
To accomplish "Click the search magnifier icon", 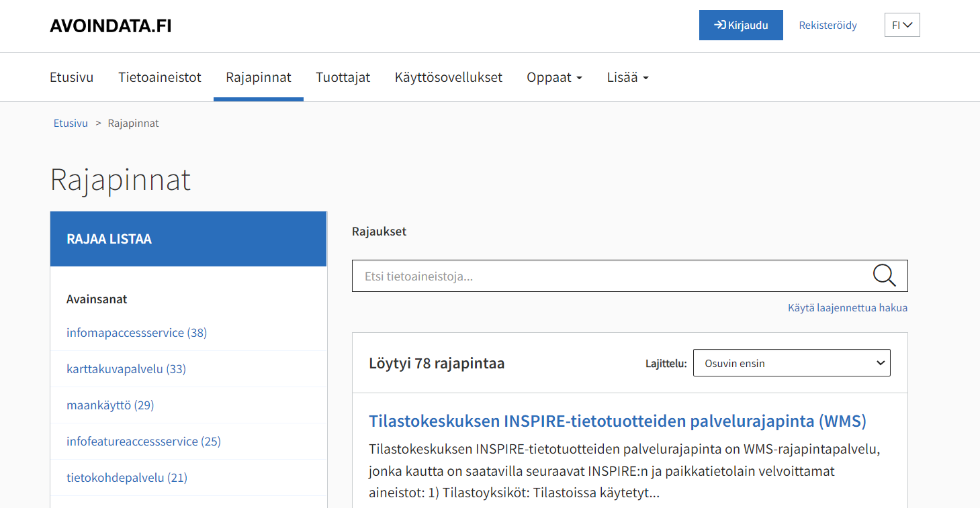I will click(884, 275).
